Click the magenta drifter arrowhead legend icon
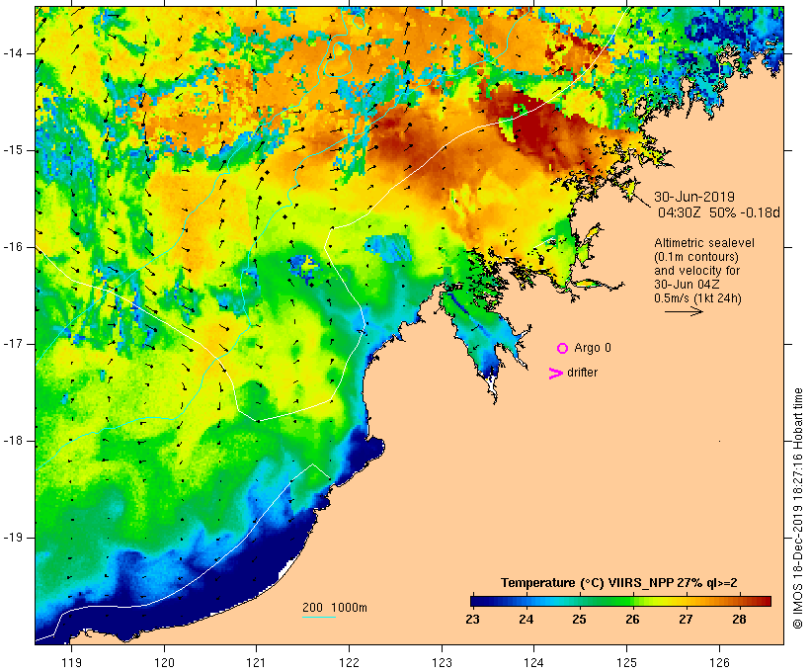 (556, 374)
